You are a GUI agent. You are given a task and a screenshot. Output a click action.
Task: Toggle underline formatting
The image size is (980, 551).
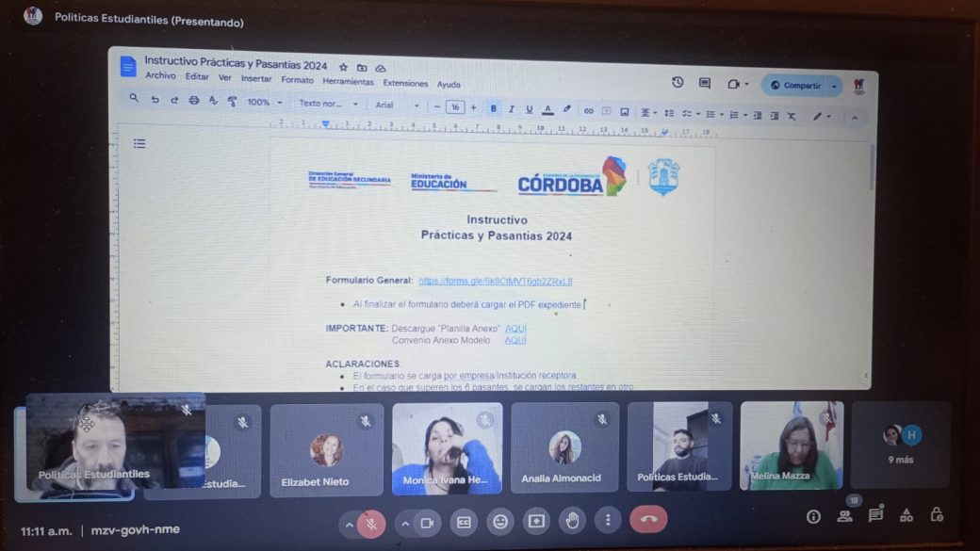pyautogui.click(x=530, y=109)
